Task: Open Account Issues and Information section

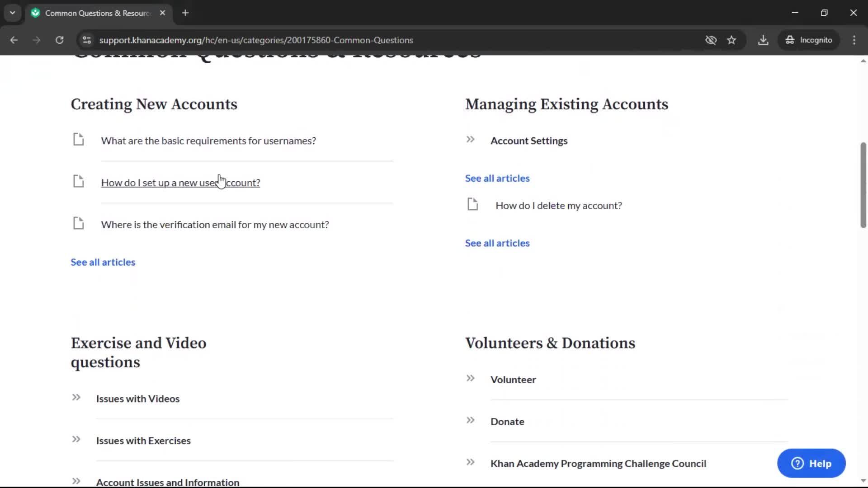Action: pyautogui.click(x=168, y=482)
